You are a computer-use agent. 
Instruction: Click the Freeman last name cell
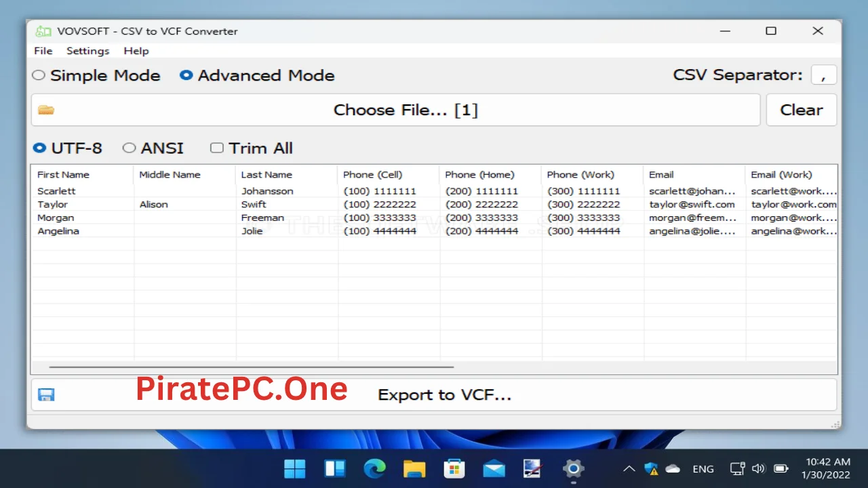(262, 218)
